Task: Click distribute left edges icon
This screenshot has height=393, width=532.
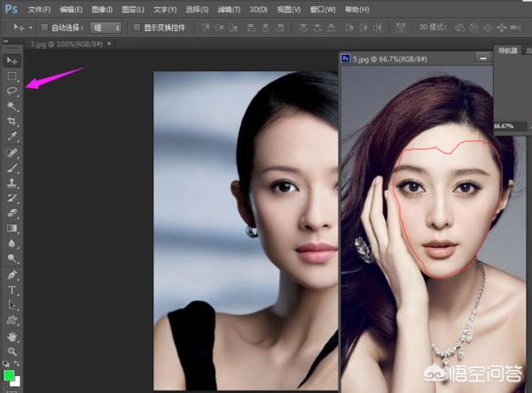Action: (x=349, y=28)
